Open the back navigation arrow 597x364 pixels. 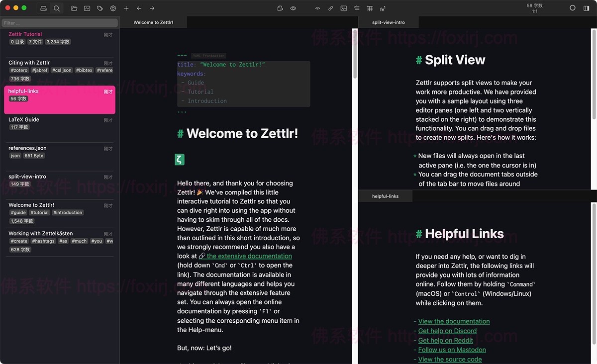139,8
